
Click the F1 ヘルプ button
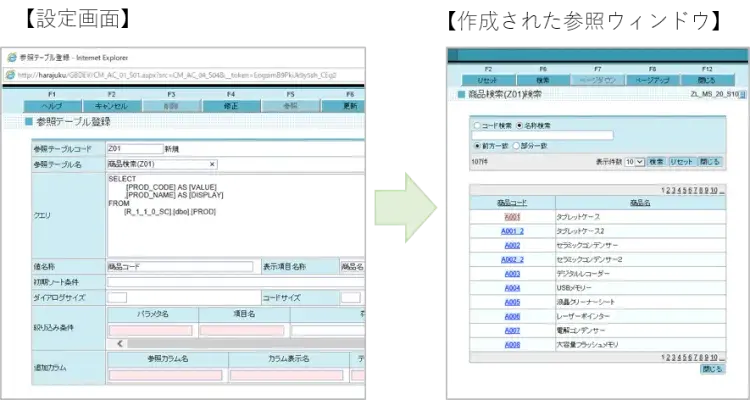click(52, 106)
